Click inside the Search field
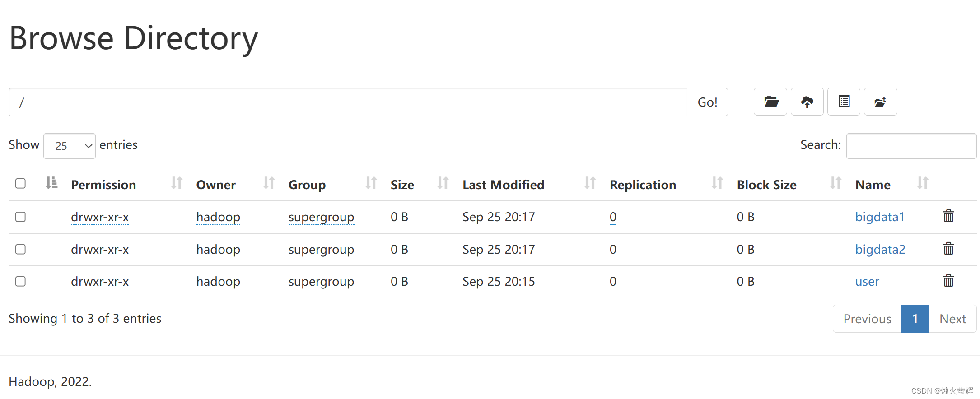The width and height of the screenshot is (980, 399). [911, 145]
